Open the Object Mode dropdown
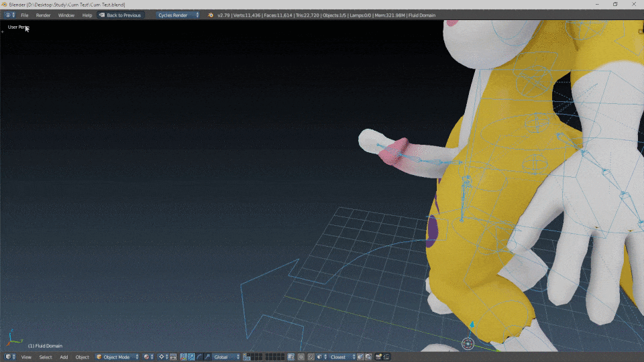The height and width of the screenshot is (362, 644). pos(117,357)
